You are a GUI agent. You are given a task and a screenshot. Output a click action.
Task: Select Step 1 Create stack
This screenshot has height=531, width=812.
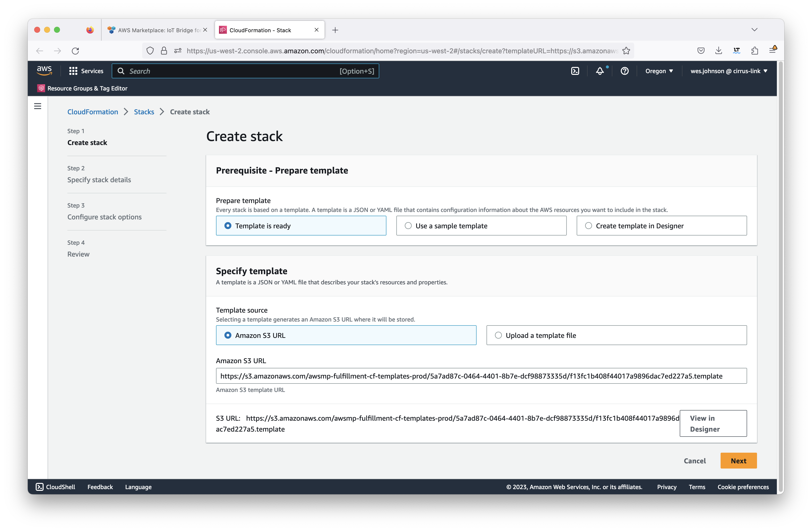click(x=87, y=143)
